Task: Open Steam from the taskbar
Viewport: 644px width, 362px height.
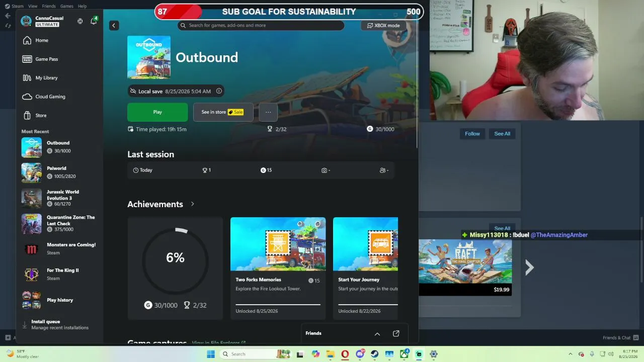Action: [375, 354]
